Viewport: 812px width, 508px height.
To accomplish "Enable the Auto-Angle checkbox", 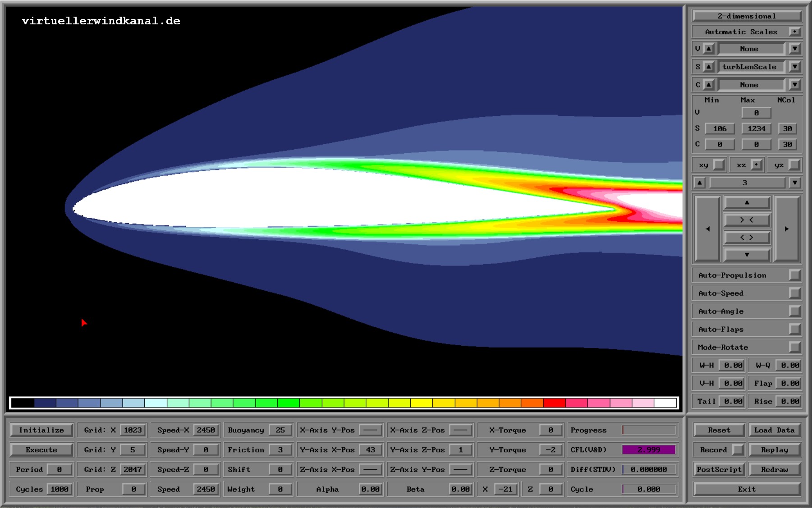I will coord(794,311).
